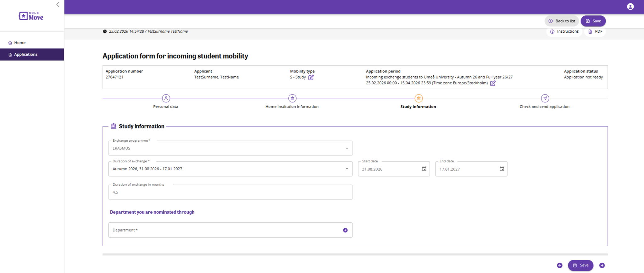644x273 pixels.
Task: Go to the previous page arrow
Action: tap(560, 265)
